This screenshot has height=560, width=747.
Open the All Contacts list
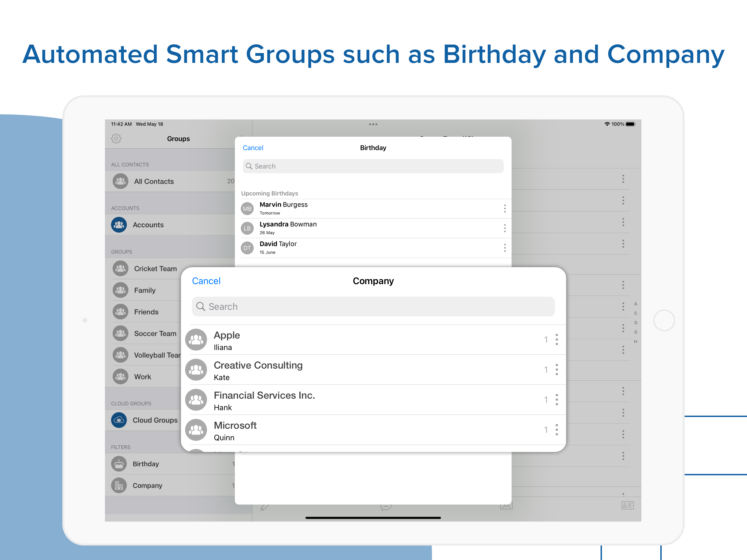coord(154,181)
